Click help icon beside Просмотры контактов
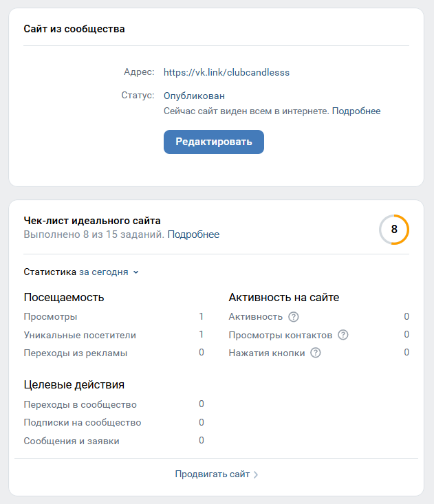The width and height of the screenshot is (434, 504). [x=343, y=335]
